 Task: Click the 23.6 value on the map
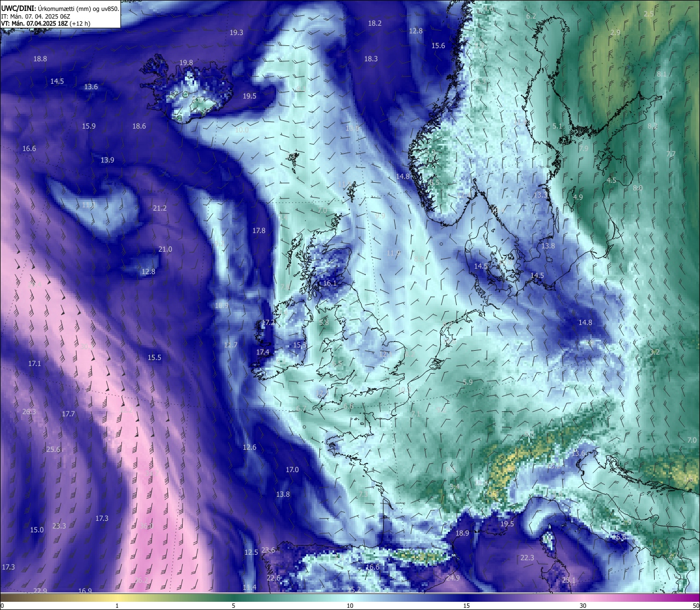click(x=268, y=550)
